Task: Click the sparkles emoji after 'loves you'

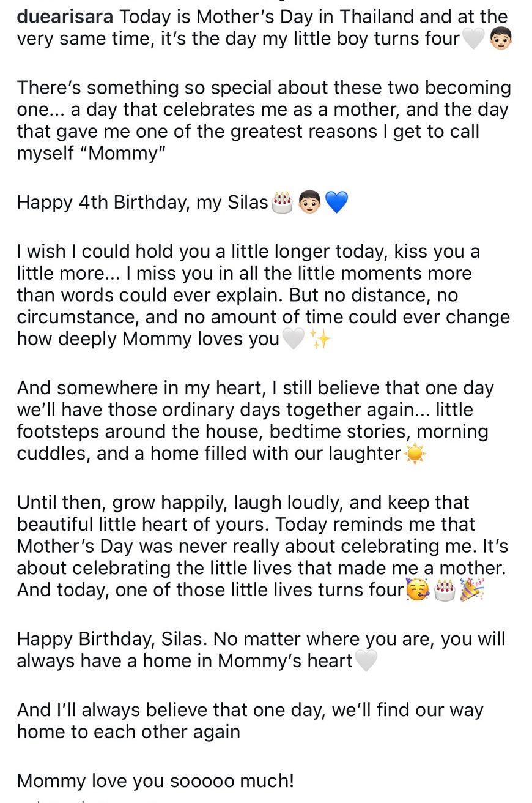Action: click(x=320, y=338)
